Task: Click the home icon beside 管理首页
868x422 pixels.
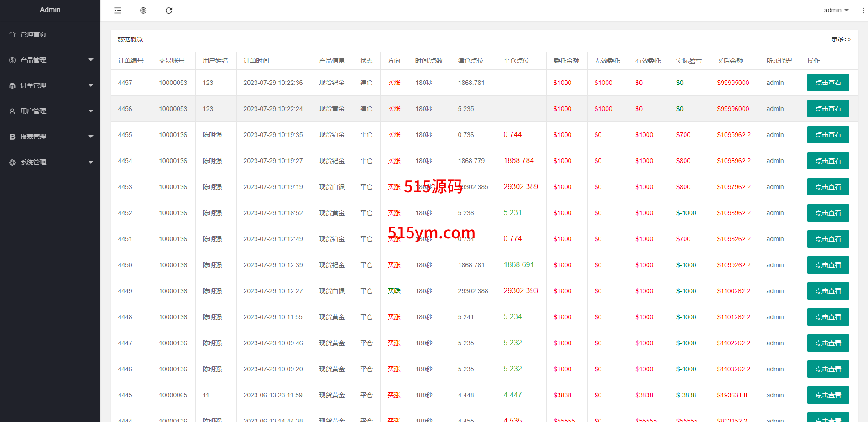Action: point(12,34)
